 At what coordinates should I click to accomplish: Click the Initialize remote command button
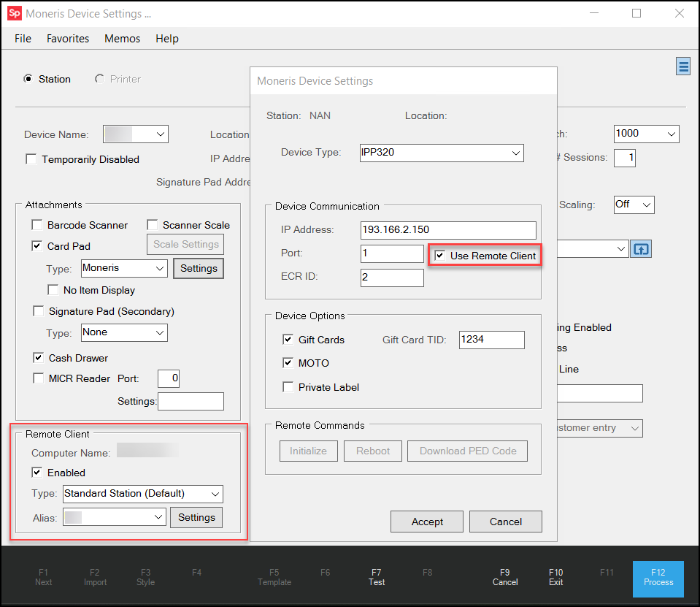[x=309, y=451]
